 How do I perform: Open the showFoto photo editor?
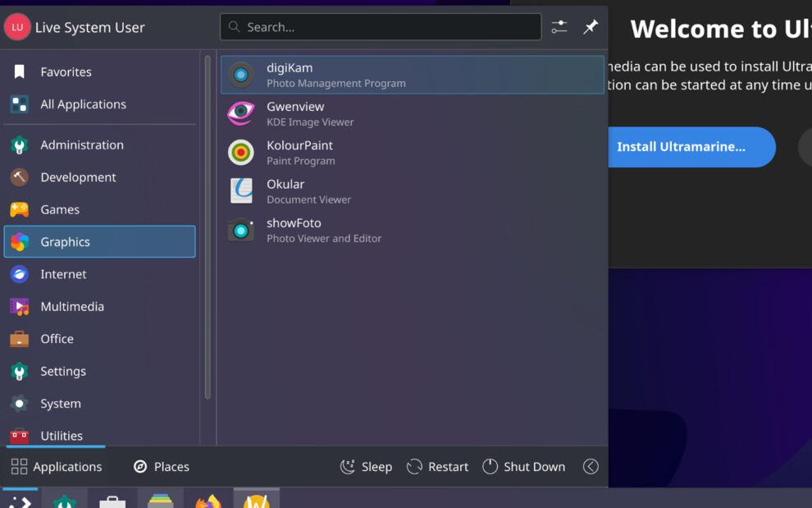(x=413, y=231)
